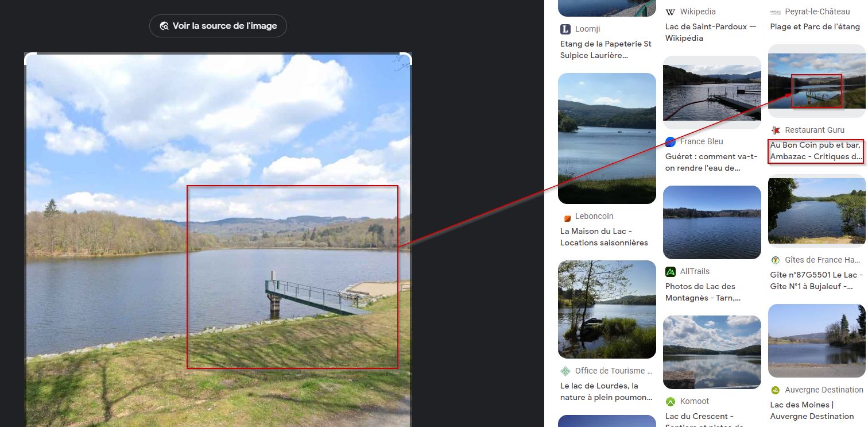Click the France Bleu favicon
This screenshot has height=427, width=868.
coord(671,141)
